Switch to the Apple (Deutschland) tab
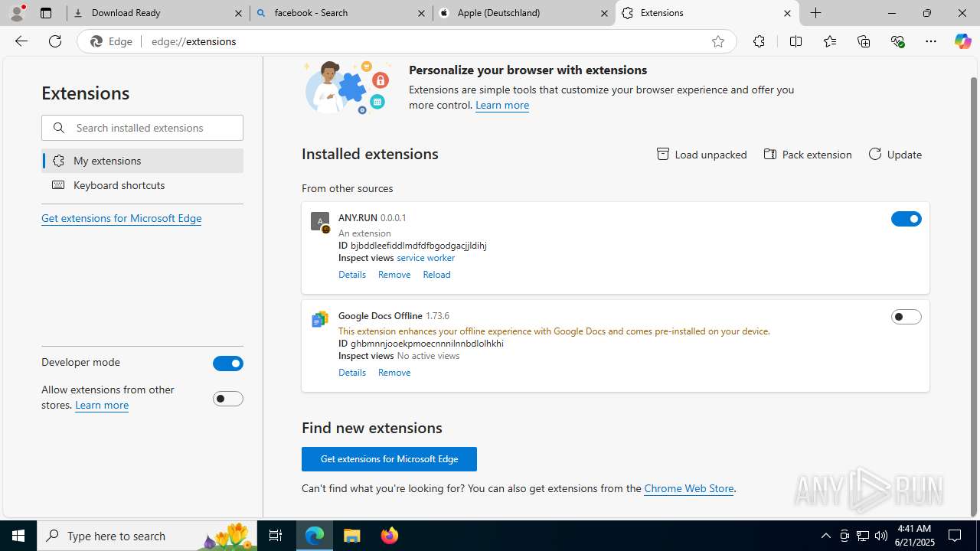Viewport: 980px width, 551px height. click(524, 13)
